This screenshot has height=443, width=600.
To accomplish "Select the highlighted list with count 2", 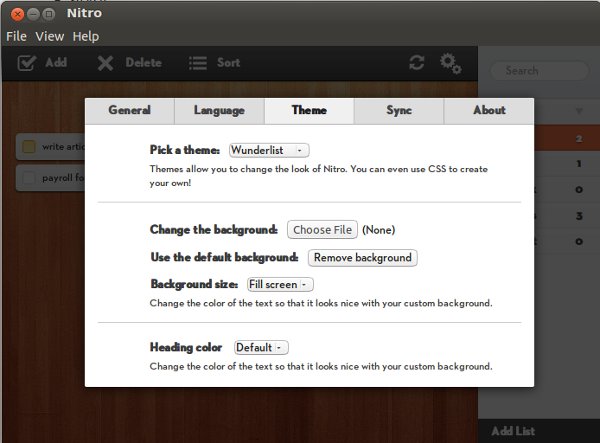I will 567,138.
